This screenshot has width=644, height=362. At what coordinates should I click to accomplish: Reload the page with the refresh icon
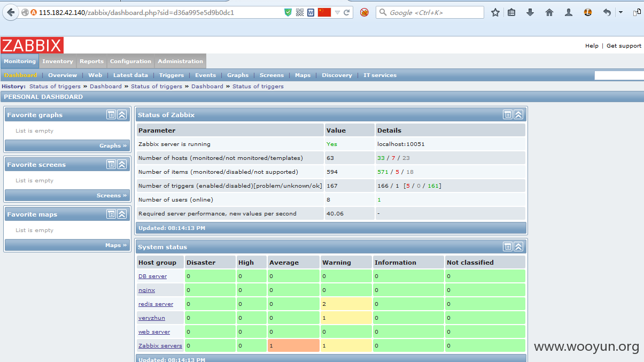tap(347, 12)
